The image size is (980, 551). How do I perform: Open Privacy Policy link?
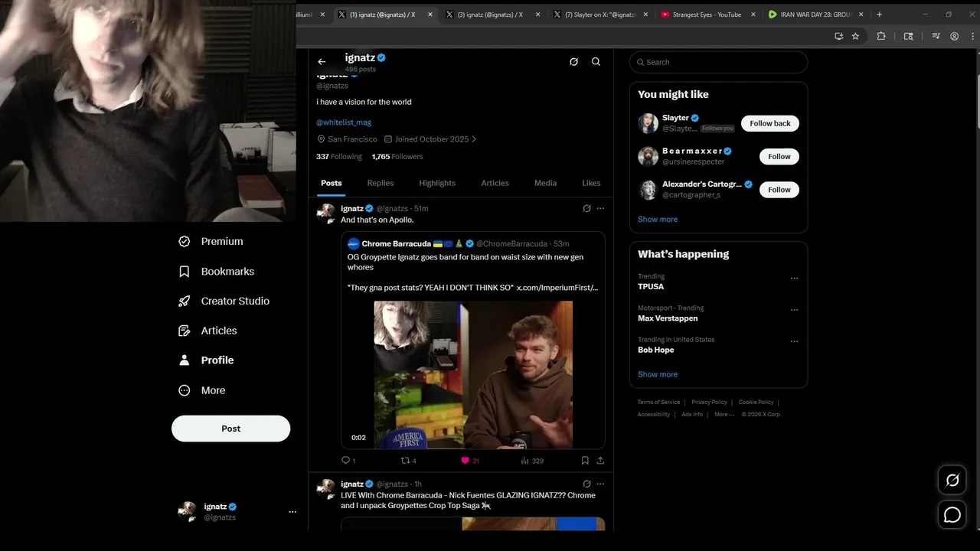(x=709, y=403)
